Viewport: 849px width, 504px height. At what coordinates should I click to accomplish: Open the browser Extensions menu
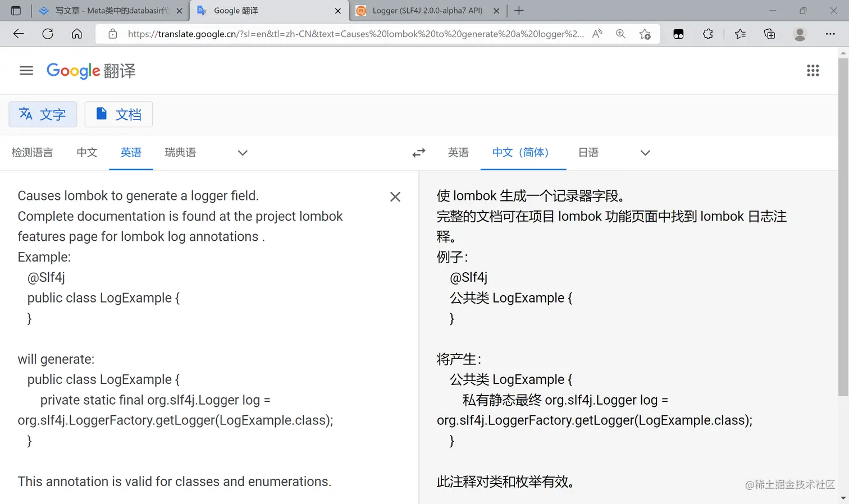tap(708, 34)
